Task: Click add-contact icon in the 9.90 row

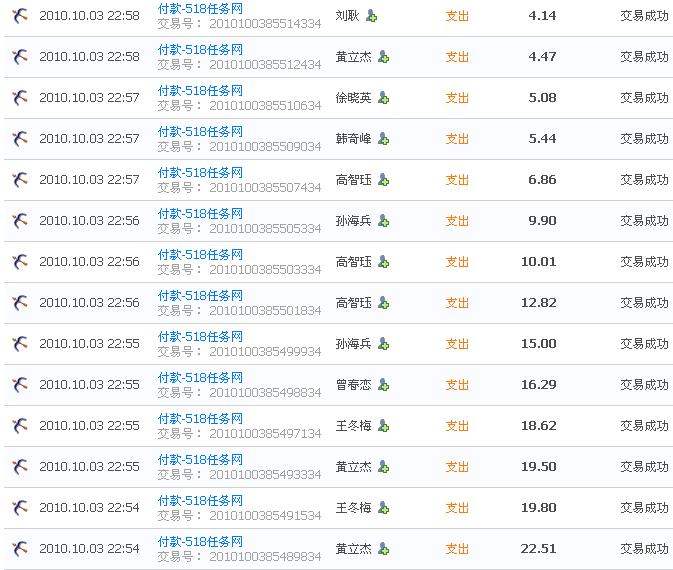Action: [x=383, y=221]
